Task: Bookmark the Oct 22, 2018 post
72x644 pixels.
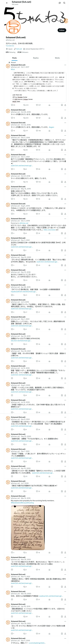Action: click(62, 131)
